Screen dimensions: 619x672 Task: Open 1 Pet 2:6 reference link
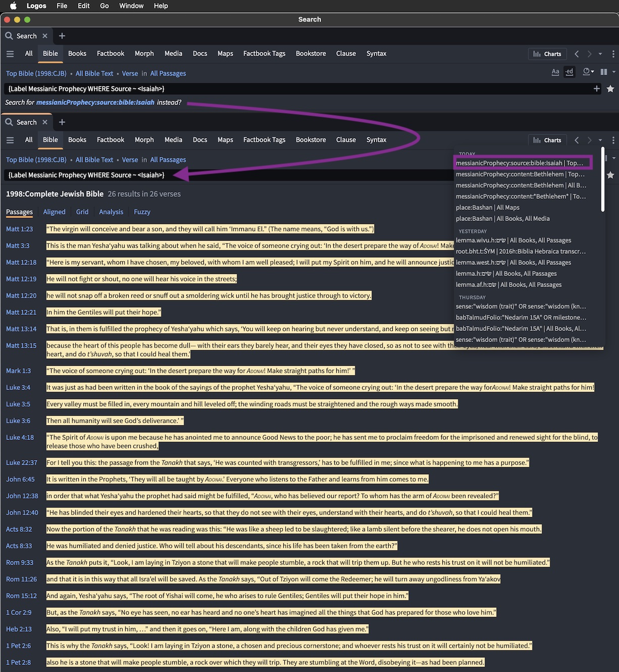[18, 646]
